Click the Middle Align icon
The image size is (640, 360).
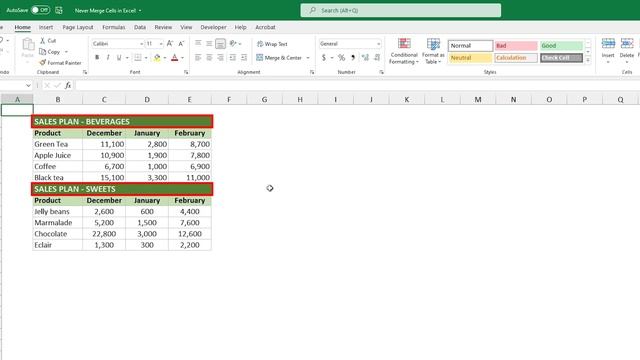pos(209,44)
